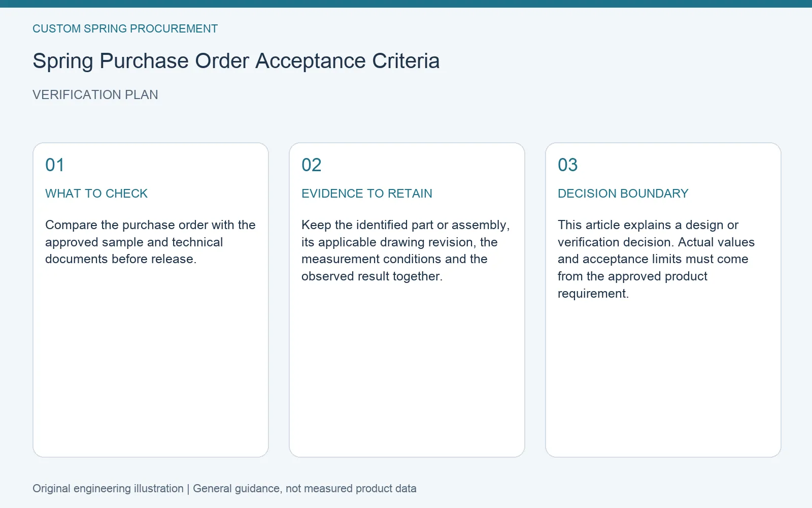812x508 pixels.
Task: Click card number '02'
Action: [312, 165]
